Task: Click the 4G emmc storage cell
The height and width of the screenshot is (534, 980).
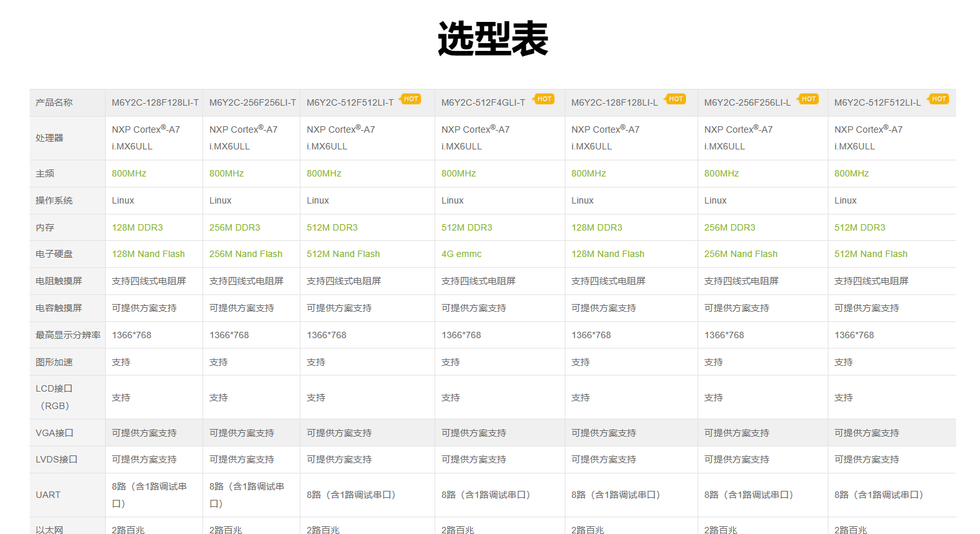Action: tap(461, 254)
